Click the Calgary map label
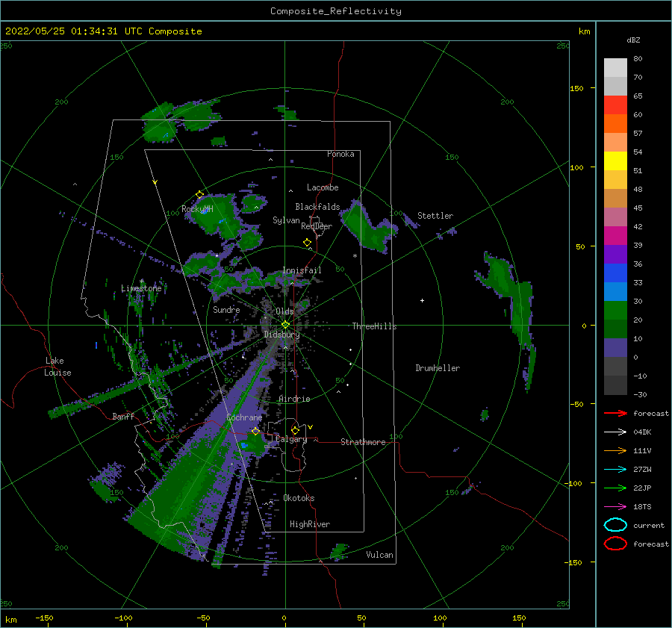Image resolution: width=672 pixels, height=628 pixels. [291, 439]
